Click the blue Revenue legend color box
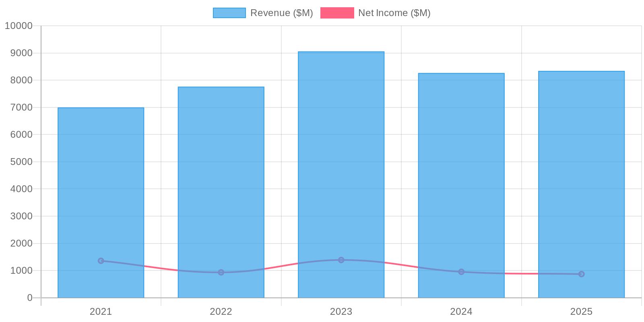Image resolution: width=644 pixels, height=322 pixels. click(x=229, y=13)
